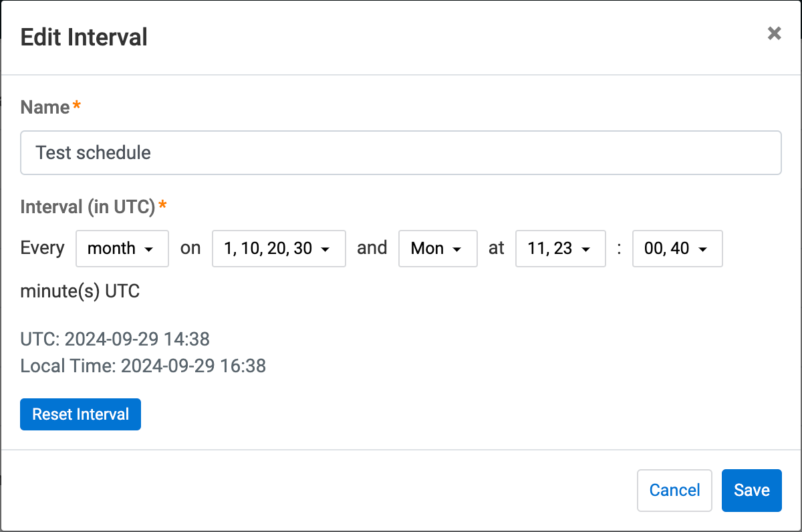Image resolution: width=802 pixels, height=532 pixels.
Task: Open the minutes dropdown showing 00, 40
Action: [x=678, y=249]
